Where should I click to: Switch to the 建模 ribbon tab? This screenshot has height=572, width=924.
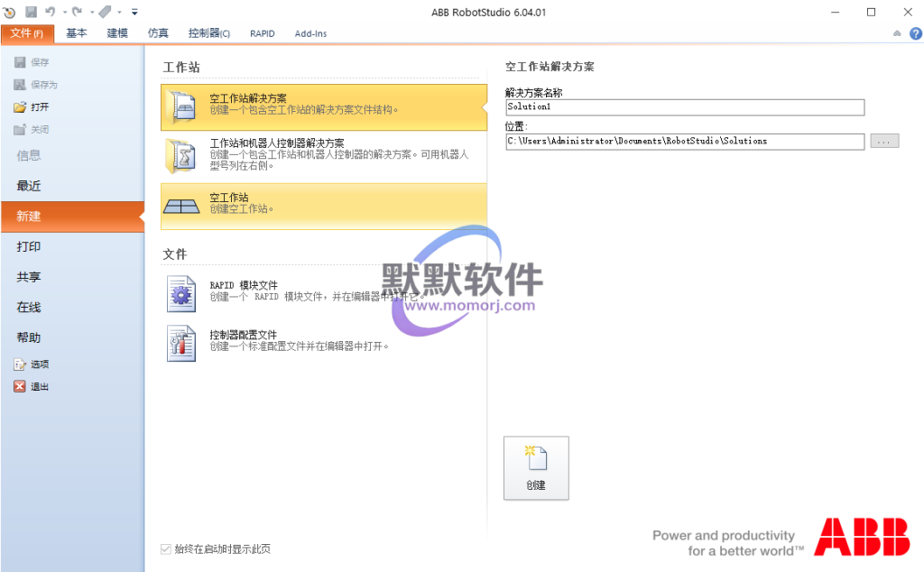116,33
